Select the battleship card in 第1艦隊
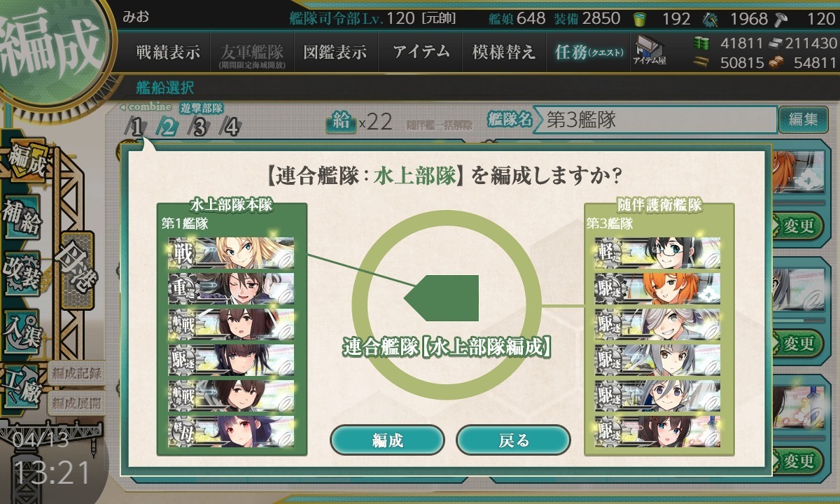 [x=231, y=253]
